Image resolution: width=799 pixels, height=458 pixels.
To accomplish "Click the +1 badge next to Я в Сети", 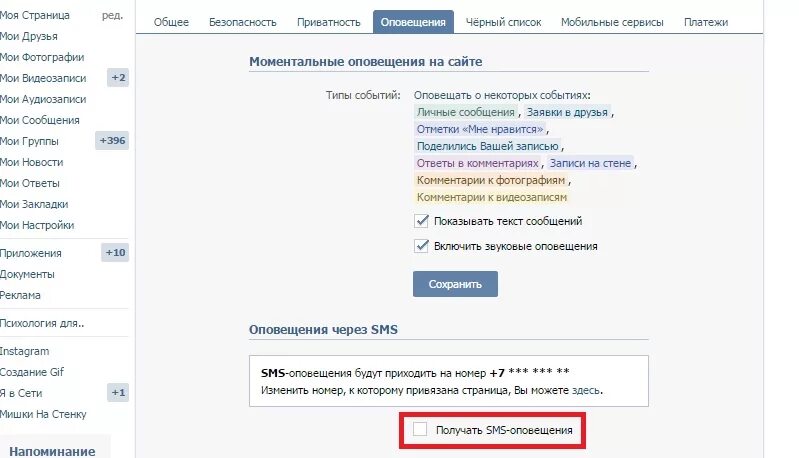I will click(118, 393).
